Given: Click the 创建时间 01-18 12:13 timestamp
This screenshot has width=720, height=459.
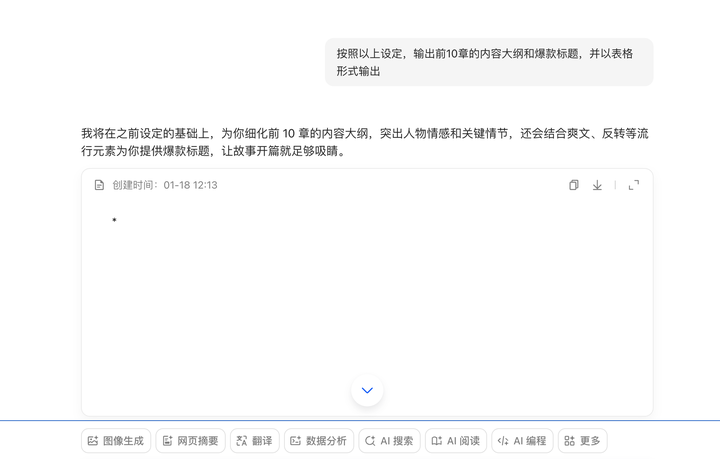Looking at the screenshot, I should pos(165,185).
